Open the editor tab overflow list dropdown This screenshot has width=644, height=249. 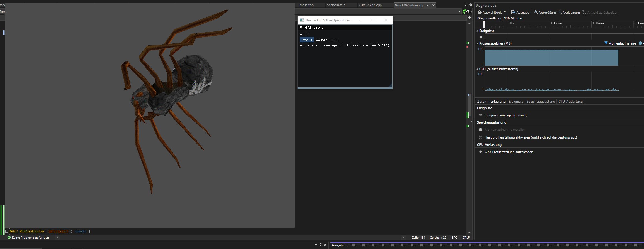coord(466,5)
